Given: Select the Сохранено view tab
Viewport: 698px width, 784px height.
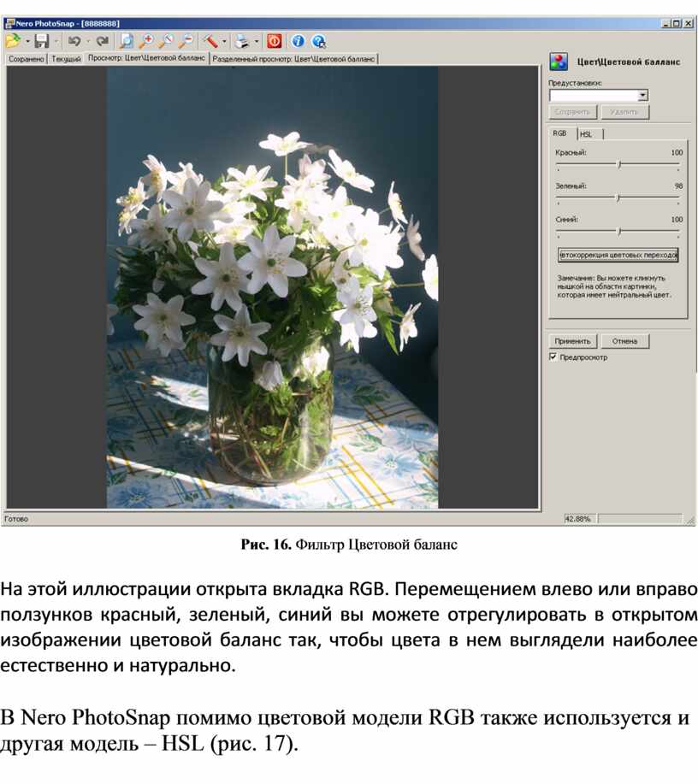Looking at the screenshot, I should click(x=27, y=59).
